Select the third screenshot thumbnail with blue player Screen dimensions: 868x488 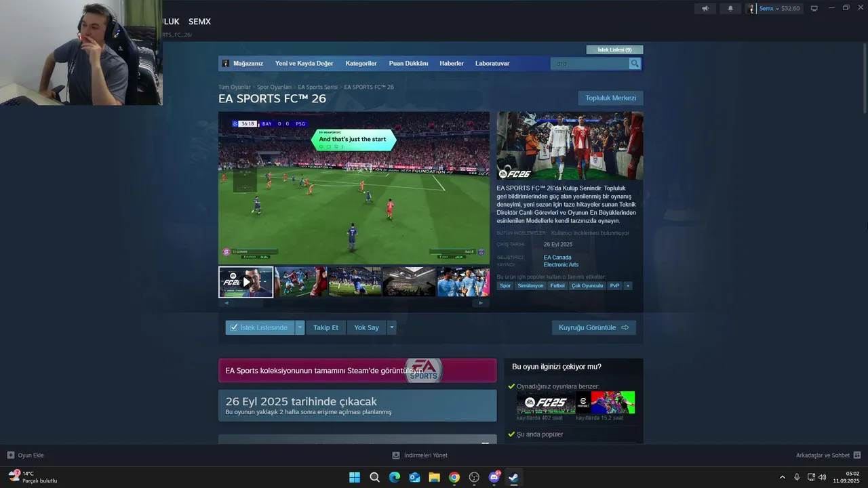point(355,282)
